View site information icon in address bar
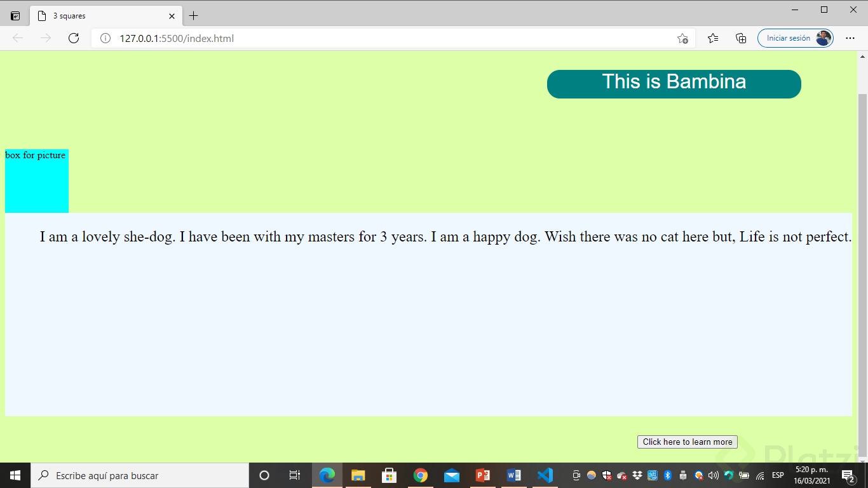Screen dimensions: 868x488 (105, 38)
